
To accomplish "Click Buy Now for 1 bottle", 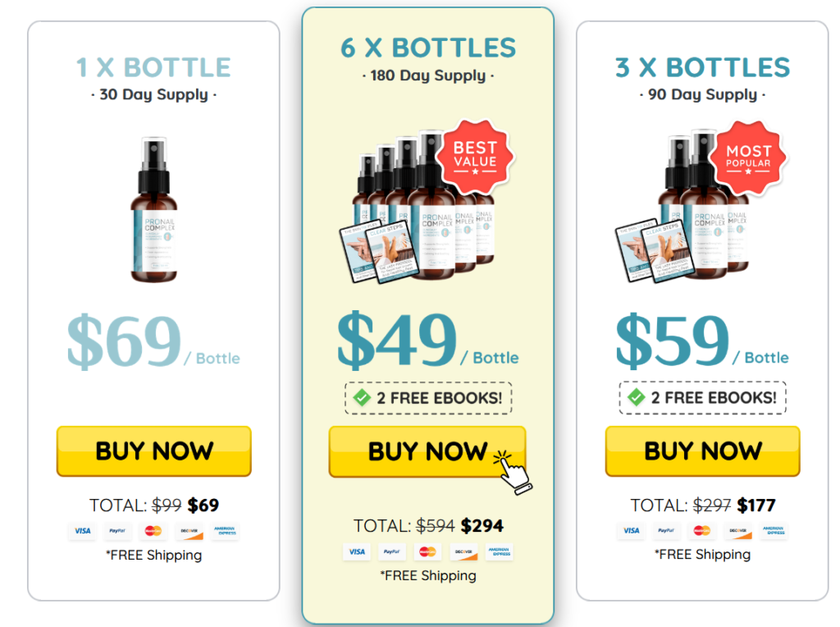I will (x=153, y=451).
